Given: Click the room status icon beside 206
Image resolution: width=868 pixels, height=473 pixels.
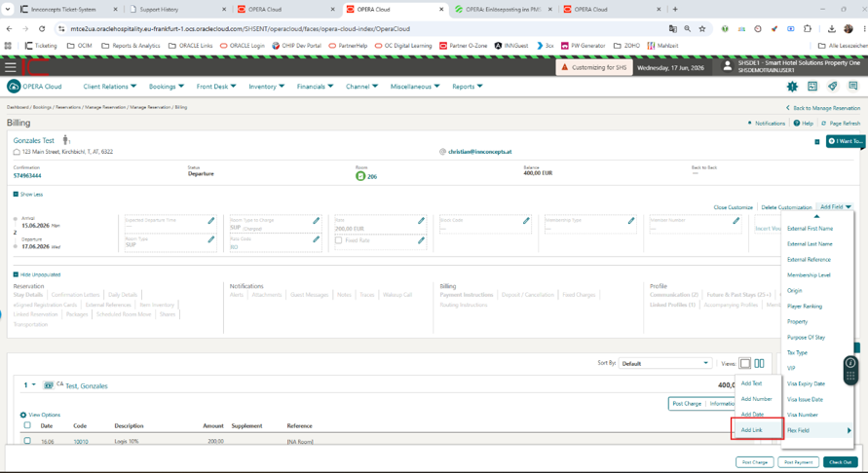Looking at the screenshot, I should pos(360,176).
